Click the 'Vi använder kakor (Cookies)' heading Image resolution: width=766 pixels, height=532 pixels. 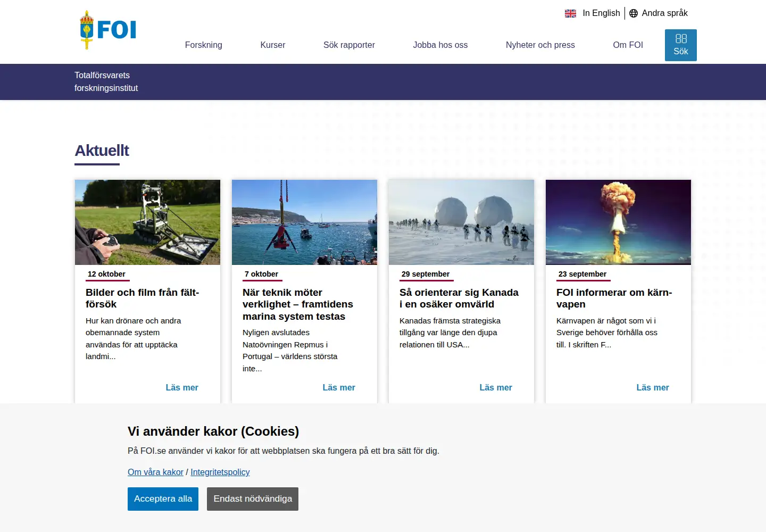click(213, 431)
